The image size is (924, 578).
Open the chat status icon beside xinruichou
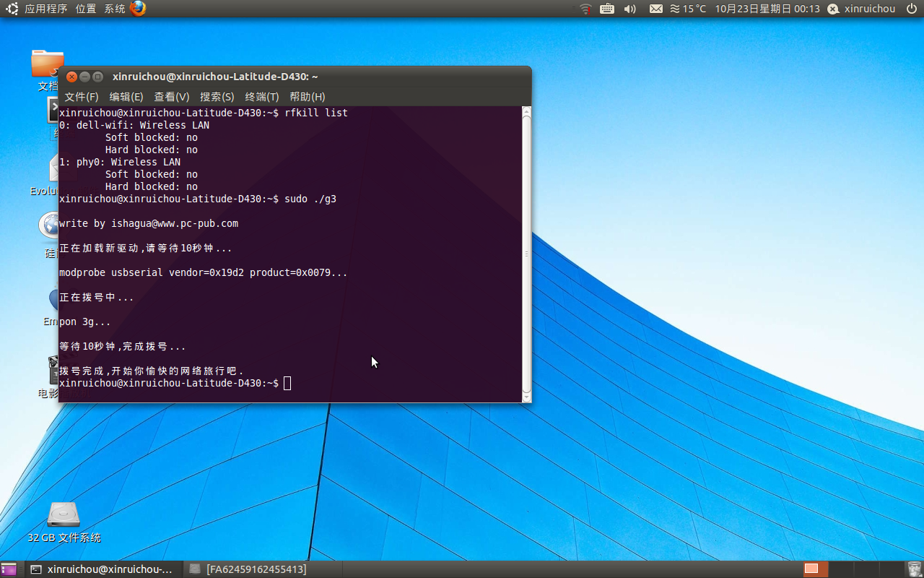click(833, 9)
